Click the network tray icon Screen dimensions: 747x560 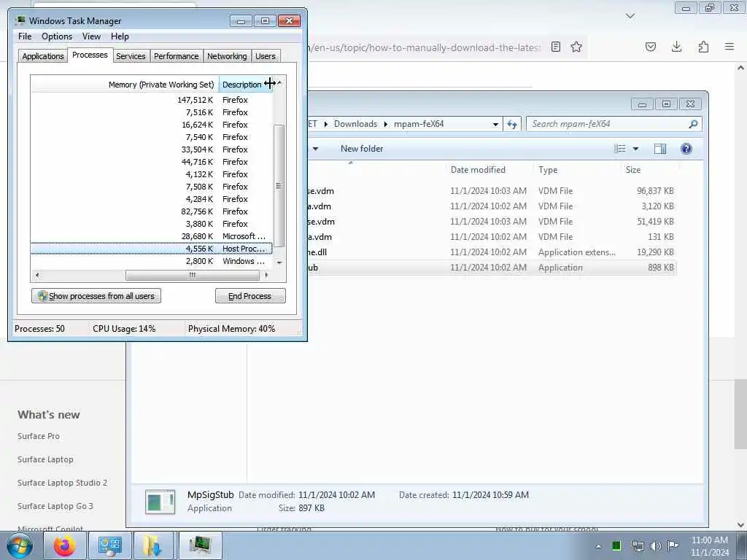pos(638,546)
